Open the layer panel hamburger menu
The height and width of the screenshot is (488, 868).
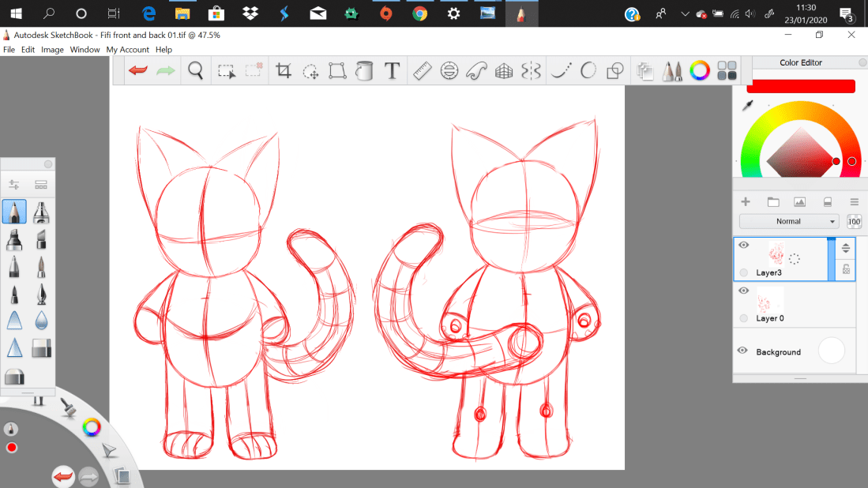coord(854,202)
